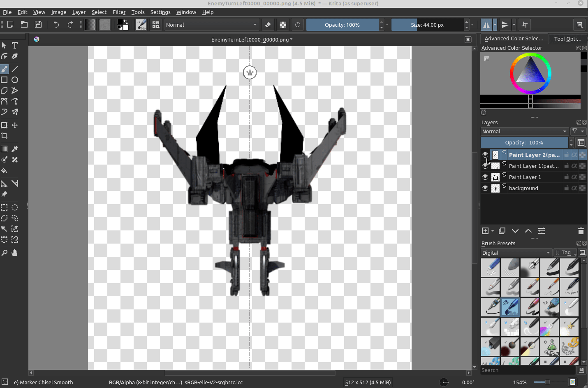Select the Move tool
This screenshot has height=388, width=588.
pos(15,125)
